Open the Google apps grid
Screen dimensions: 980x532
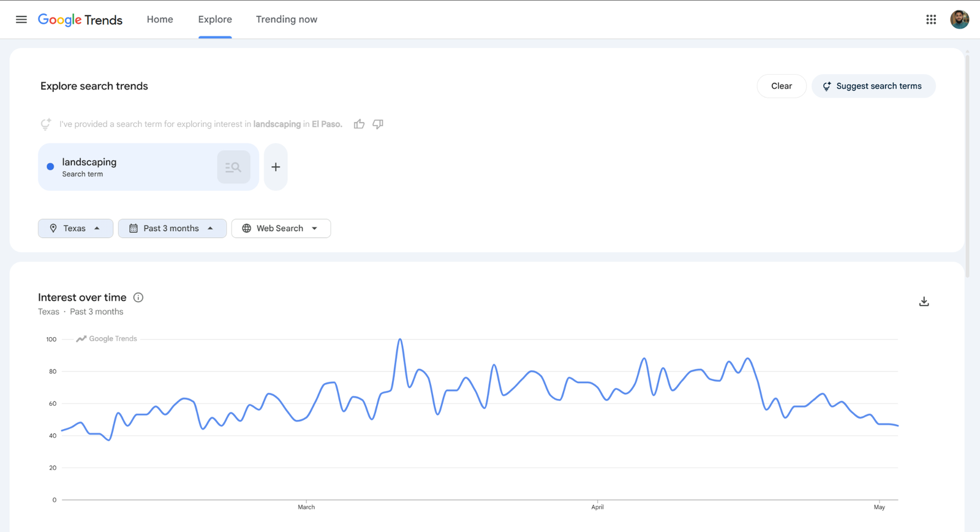931,20
